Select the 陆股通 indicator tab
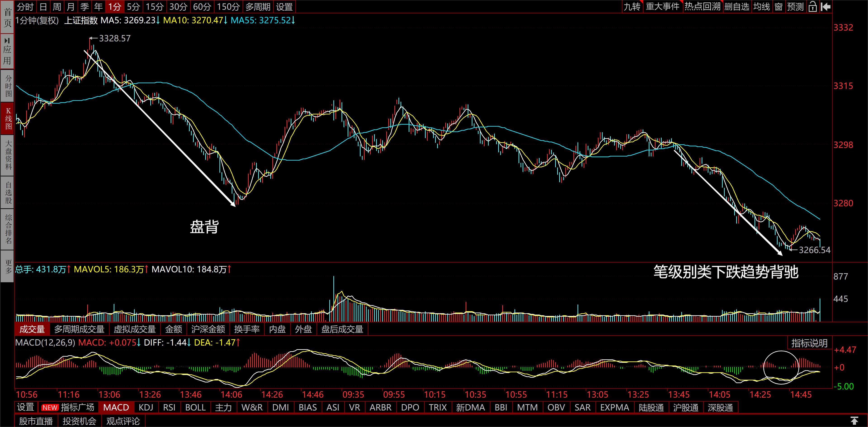This screenshot has width=868, height=427. point(651,408)
